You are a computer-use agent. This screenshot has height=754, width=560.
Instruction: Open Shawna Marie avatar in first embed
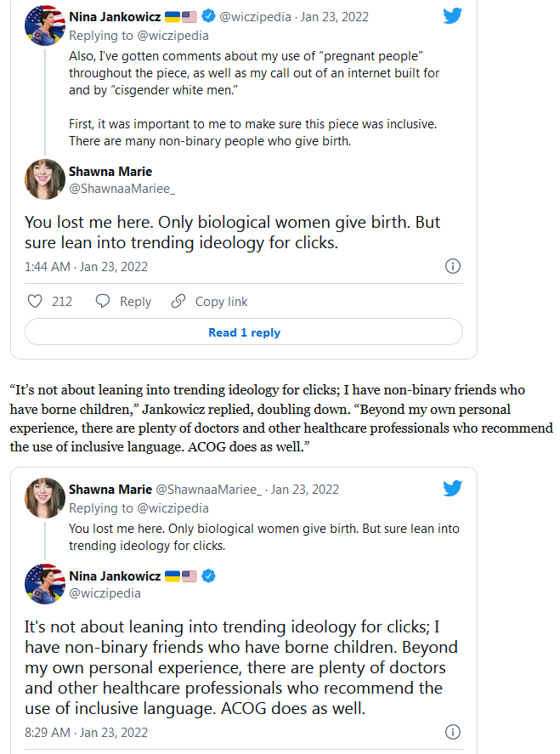[45, 179]
